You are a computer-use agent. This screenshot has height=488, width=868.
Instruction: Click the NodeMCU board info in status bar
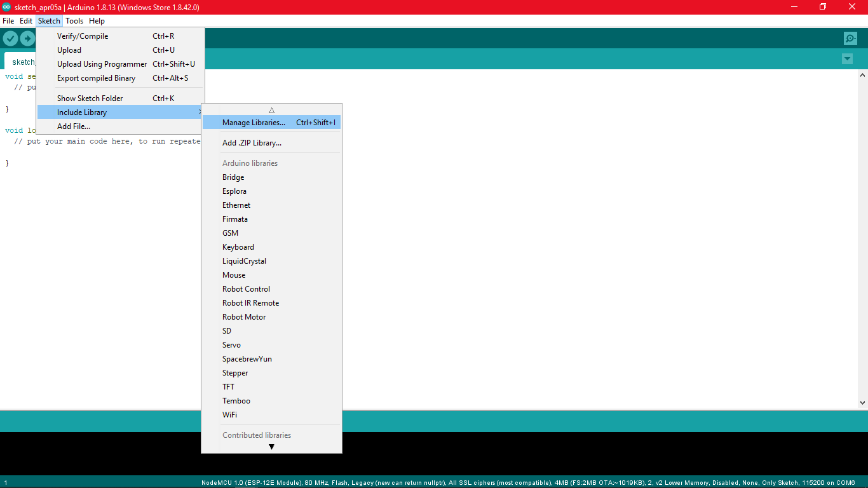[x=528, y=483]
